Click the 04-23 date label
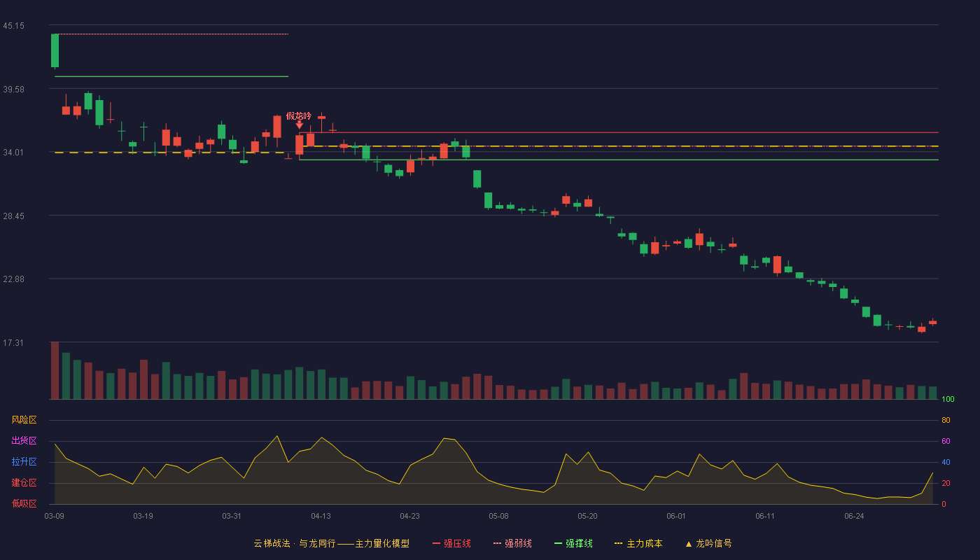The image size is (980, 560). (x=409, y=516)
